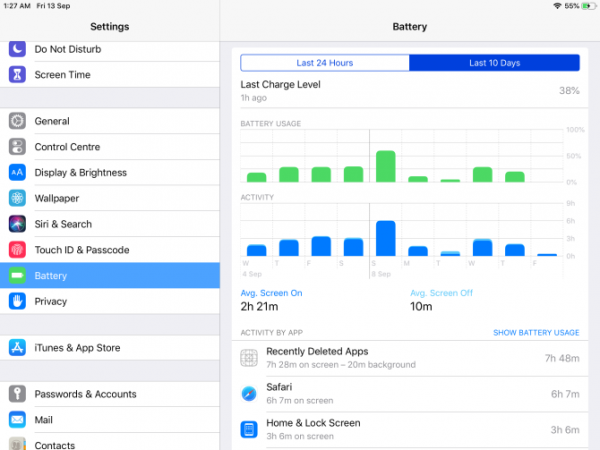Tap the Safari compass icon
Viewport: 600px width, 450px height.
(x=249, y=393)
